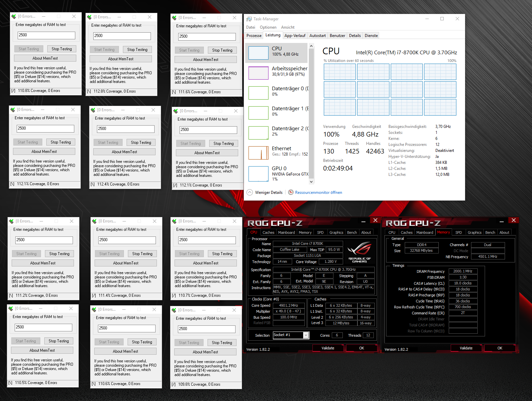This screenshot has width=532, height=401.
Task: Click About MemTest in the 111.6% Coverage window
Action: point(206,60)
